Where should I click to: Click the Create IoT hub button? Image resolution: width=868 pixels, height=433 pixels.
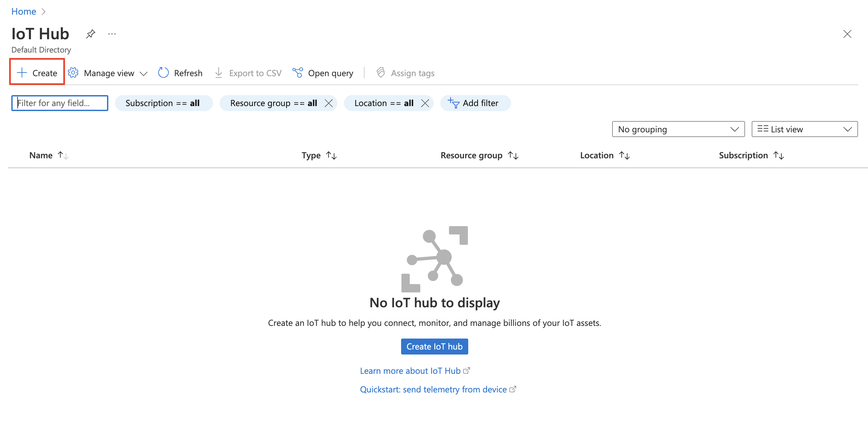pos(434,346)
